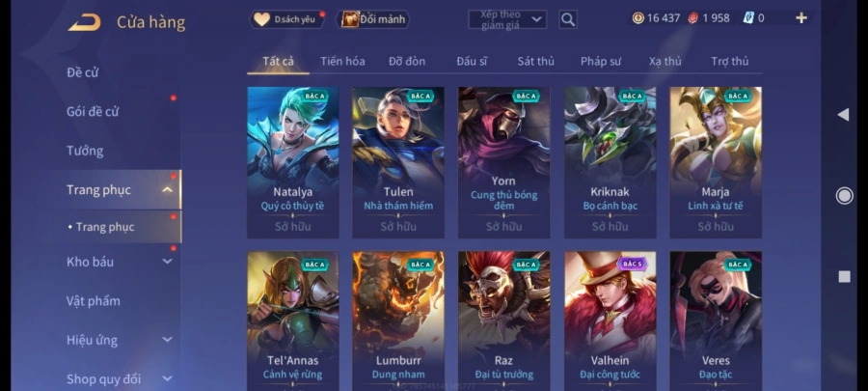
Task: Open the search magnifier icon
Action: coord(568,19)
